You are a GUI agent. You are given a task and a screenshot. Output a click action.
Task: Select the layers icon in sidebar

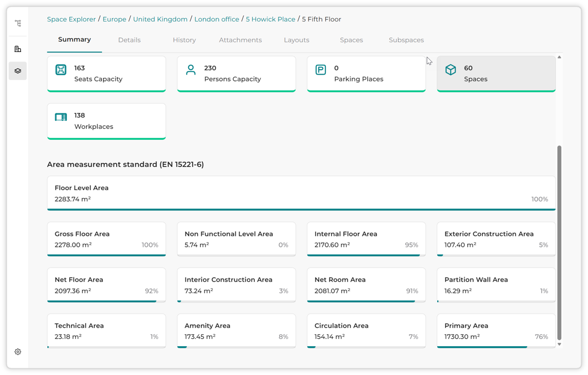pos(18,71)
